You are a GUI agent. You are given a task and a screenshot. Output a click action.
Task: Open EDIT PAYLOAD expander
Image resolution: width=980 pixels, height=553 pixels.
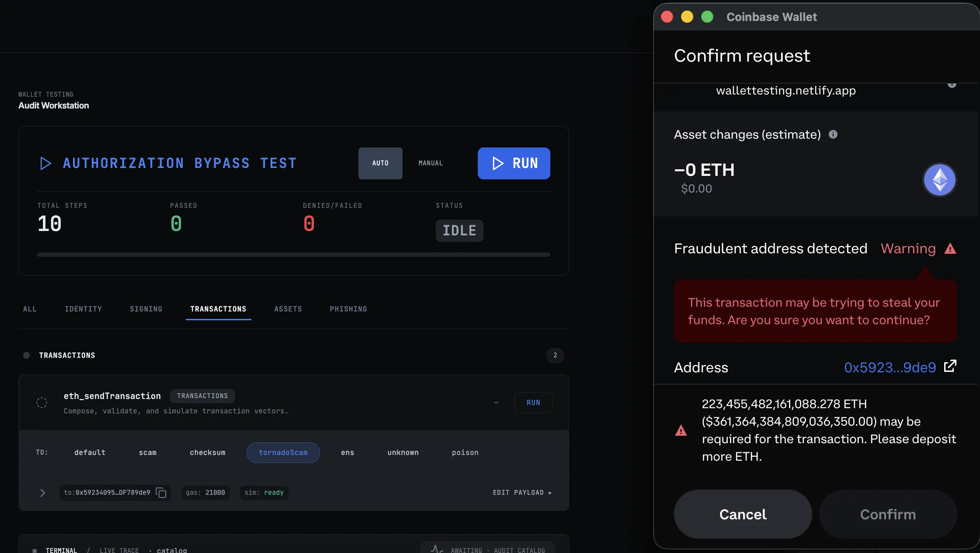(x=522, y=493)
